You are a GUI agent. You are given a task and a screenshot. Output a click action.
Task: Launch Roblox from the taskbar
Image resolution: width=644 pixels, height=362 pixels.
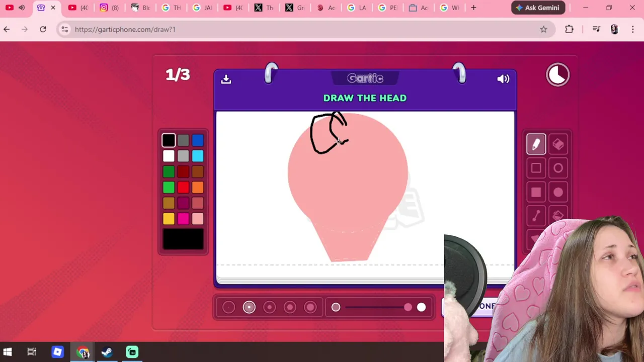(x=57, y=352)
